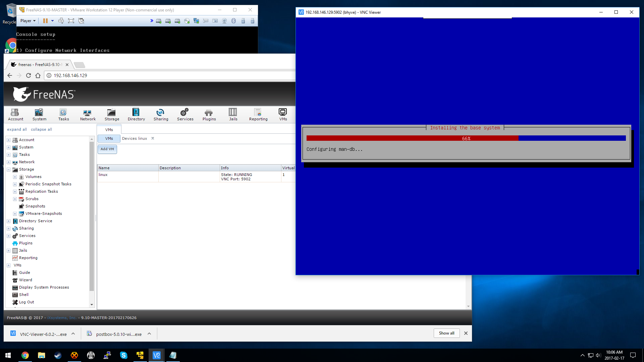Switch to the Devices linux tab

(135, 138)
